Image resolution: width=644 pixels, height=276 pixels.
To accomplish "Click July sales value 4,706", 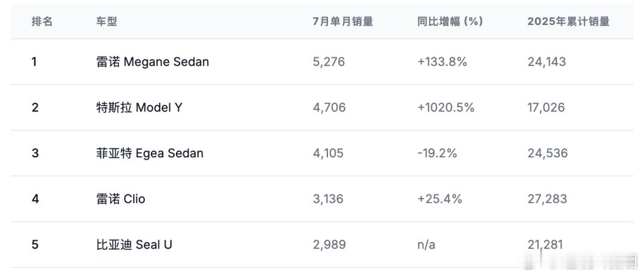I will tap(329, 108).
